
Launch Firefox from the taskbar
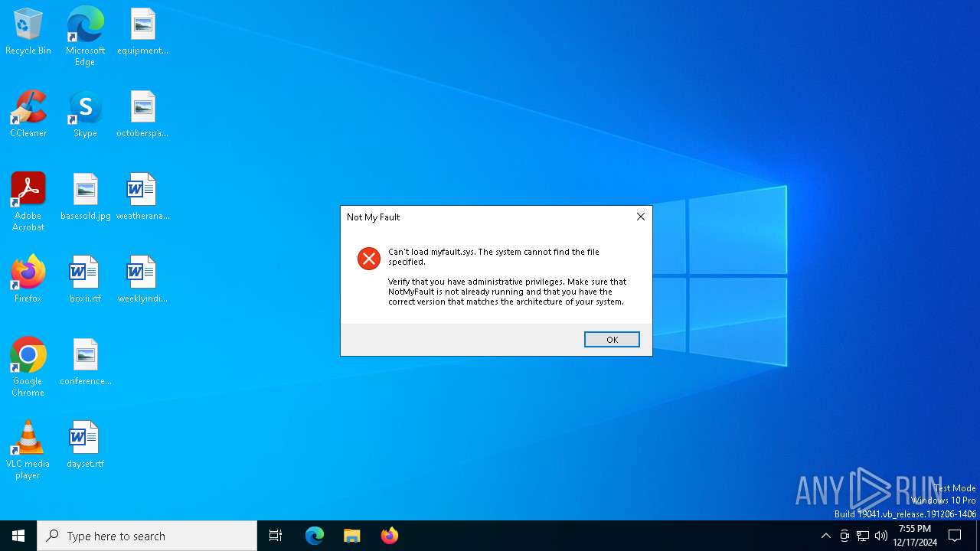[390, 536]
